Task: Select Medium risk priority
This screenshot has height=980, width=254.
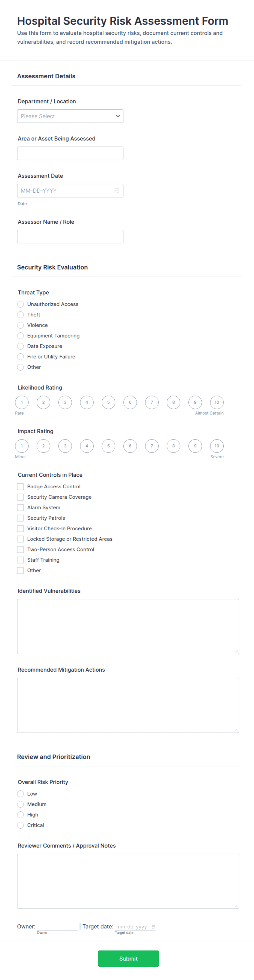Action: (20, 804)
